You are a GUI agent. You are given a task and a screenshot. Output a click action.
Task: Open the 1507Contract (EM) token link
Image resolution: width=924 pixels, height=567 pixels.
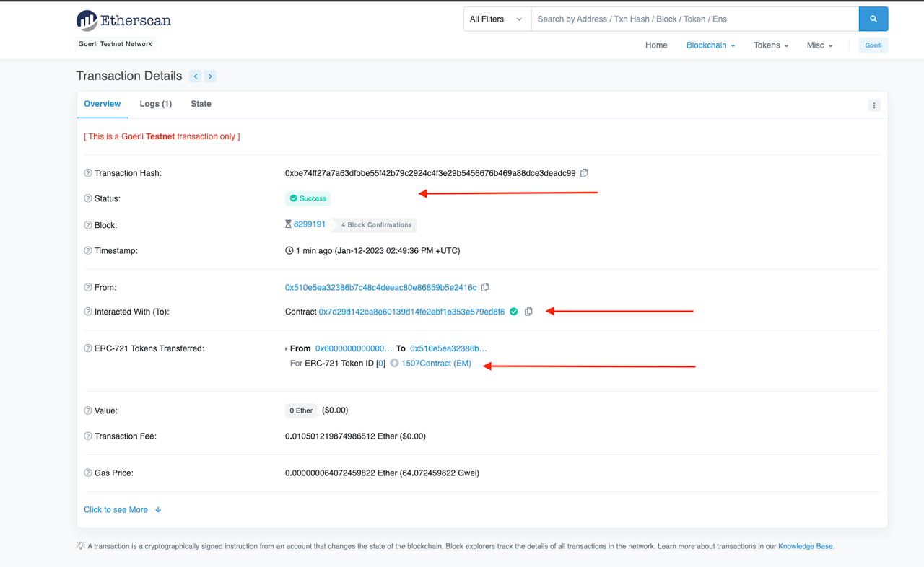pos(436,364)
